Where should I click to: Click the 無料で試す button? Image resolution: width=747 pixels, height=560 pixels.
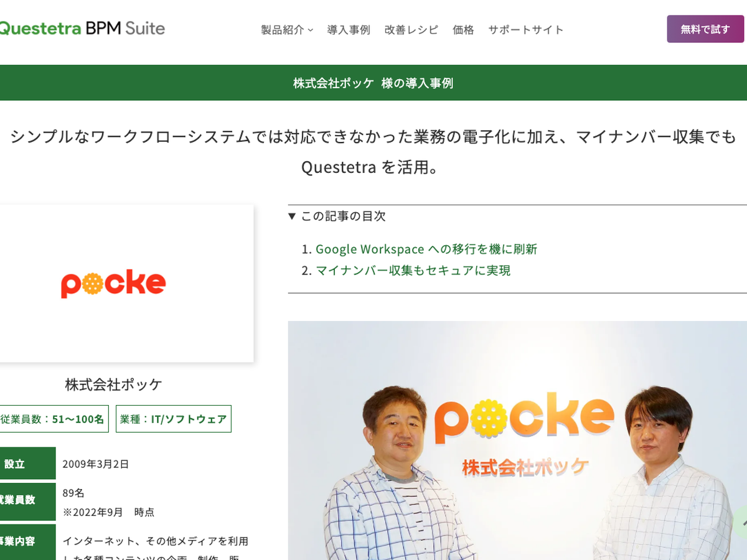705,29
